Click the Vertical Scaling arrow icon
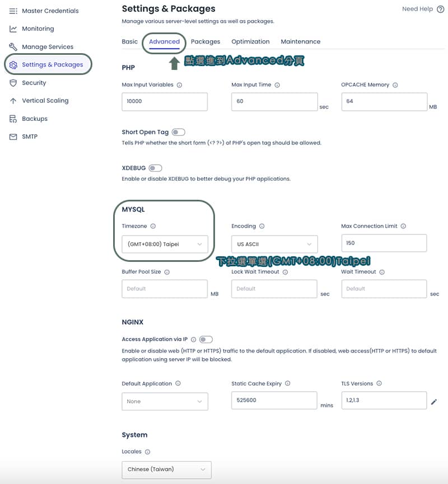This screenshot has height=484, width=448. 13,101
